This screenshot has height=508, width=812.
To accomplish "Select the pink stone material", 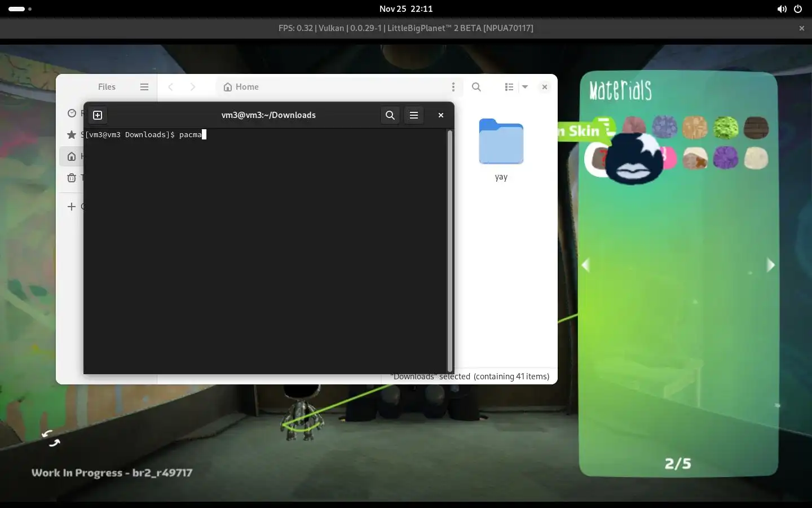I will coord(634,125).
